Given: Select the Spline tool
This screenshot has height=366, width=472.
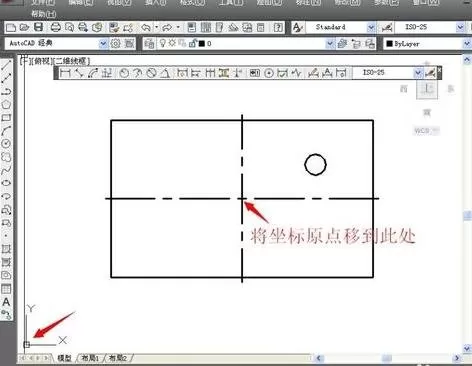Looking at the screenshot, I should (6, 170).
